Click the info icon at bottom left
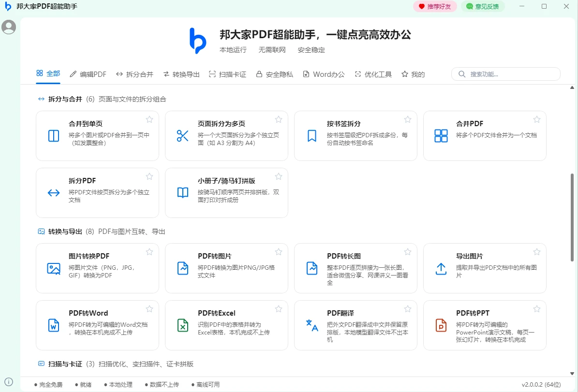 (9, 382)
